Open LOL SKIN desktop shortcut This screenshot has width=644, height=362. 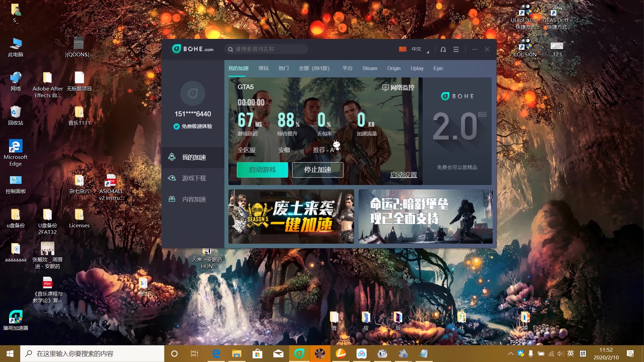pos(525,48)
